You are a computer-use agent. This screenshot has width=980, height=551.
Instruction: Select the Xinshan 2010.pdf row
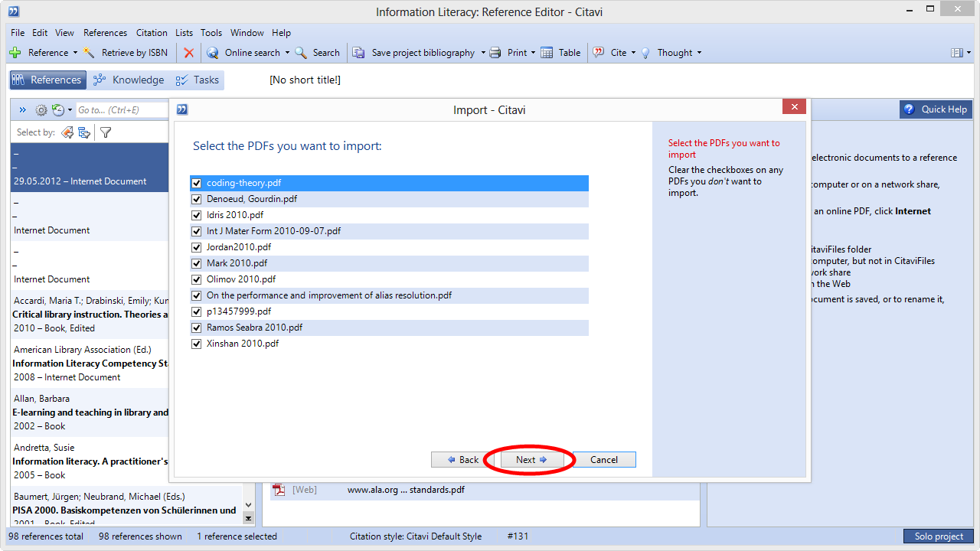point(390,344)
